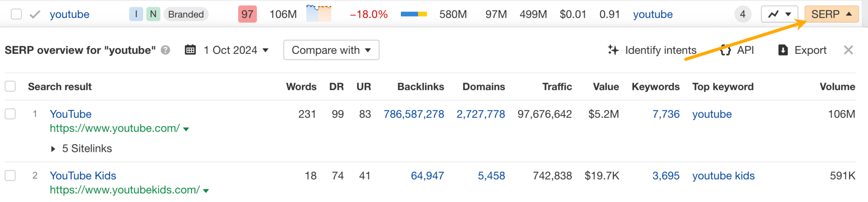
Task: Click the navigational intent N badge
Action: pos(153,14)
